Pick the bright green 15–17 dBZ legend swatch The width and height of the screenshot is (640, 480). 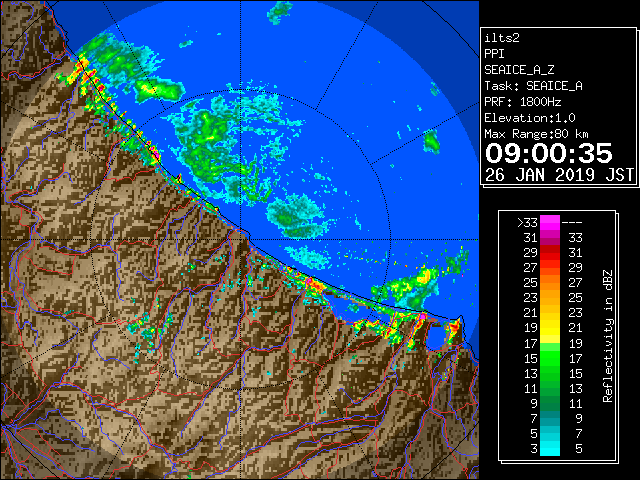click(550, 358)
